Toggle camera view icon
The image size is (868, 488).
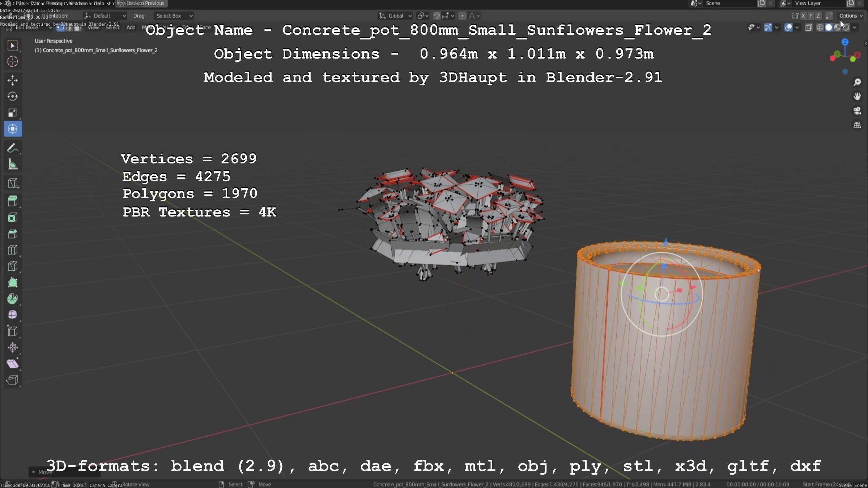(857, 111)
